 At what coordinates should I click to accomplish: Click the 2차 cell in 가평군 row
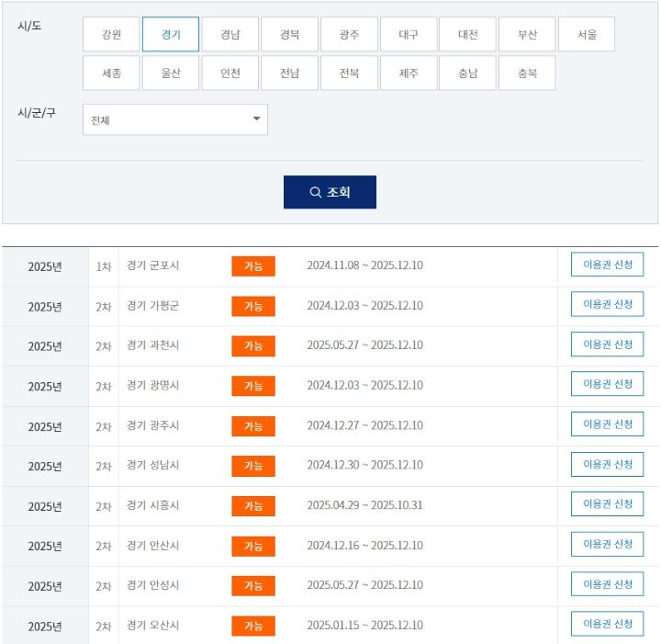pyautogui.click(x=103, y=307)
